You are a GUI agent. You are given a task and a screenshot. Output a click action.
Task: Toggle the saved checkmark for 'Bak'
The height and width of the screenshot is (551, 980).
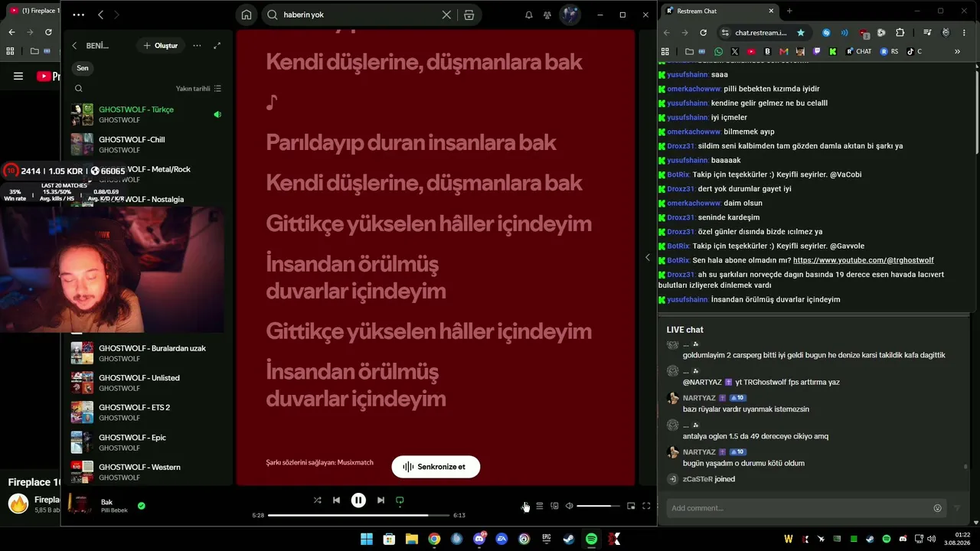click(x=142, y=506)
